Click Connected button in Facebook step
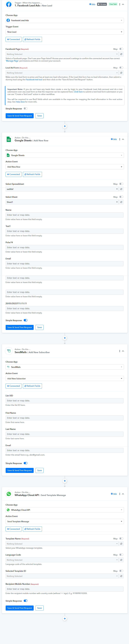 tap(14, 39)
